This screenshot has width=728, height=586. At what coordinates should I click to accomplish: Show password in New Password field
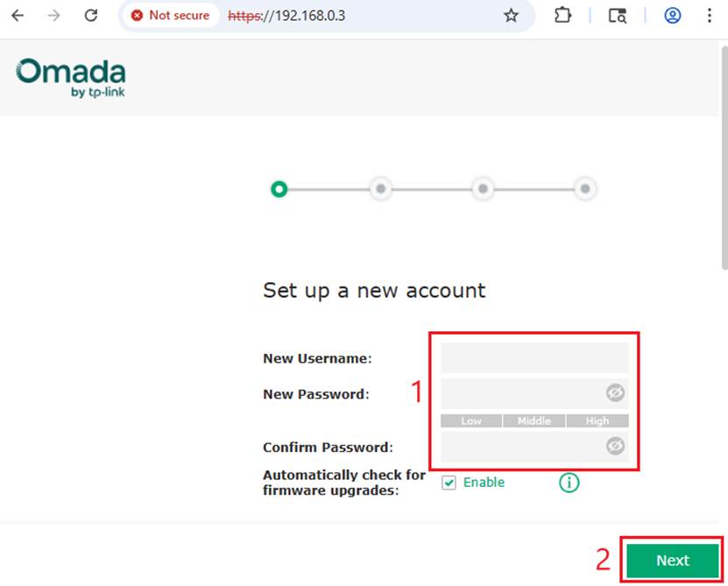[x=615, y=393]
